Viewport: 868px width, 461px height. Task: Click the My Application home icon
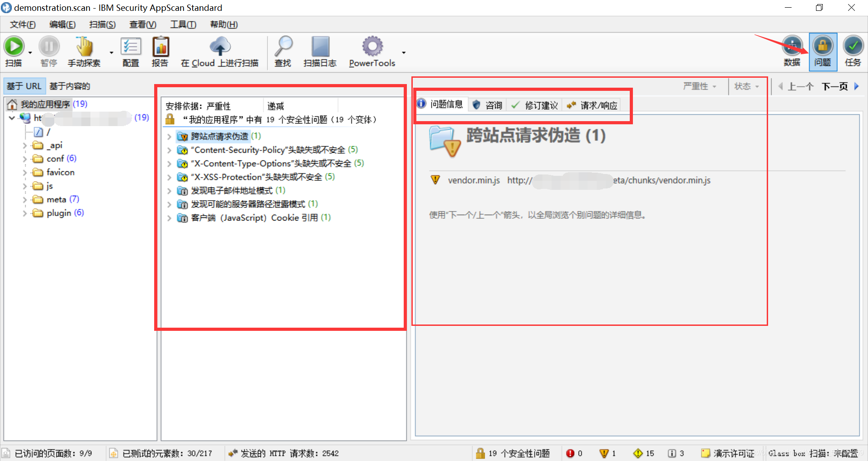pyautogui.click(x=12, y=104)
